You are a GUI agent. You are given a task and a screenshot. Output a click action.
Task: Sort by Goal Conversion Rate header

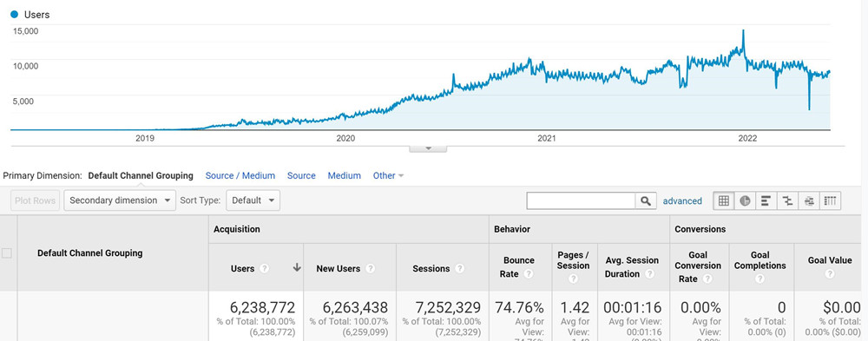[698, 267]
